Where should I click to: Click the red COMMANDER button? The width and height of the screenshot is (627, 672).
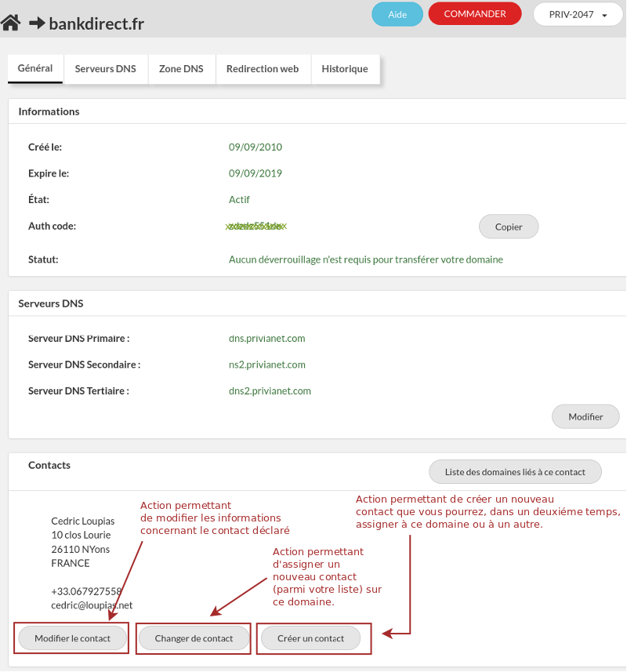click(474, 13)
